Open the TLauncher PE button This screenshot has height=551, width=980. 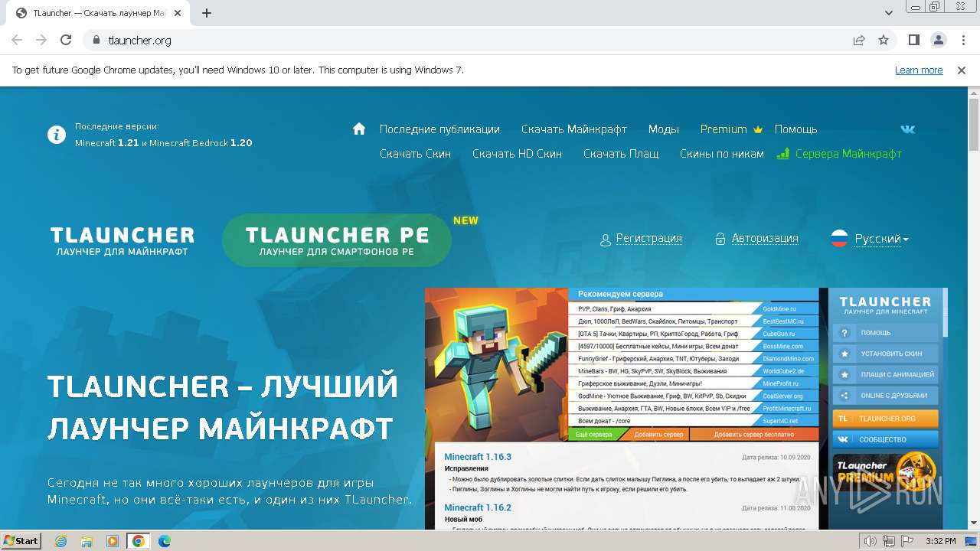pos(337,240)
